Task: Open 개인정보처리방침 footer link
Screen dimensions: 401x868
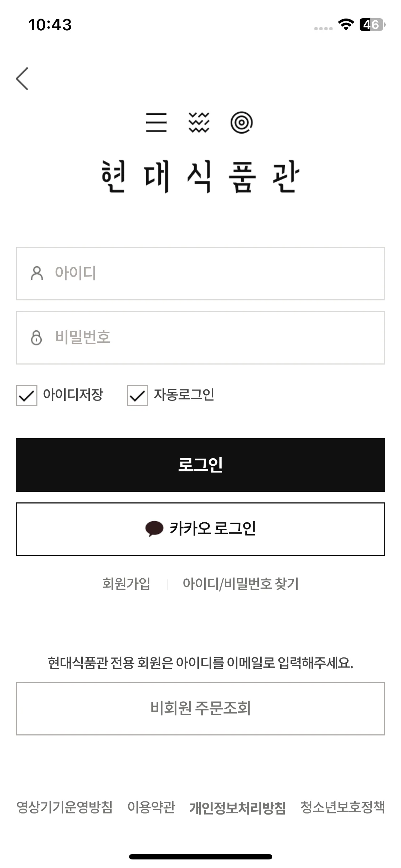Action: [x=238, y=808]
